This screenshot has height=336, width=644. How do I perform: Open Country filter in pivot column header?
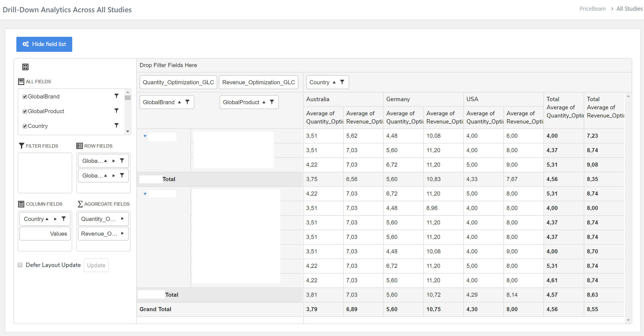[x=342, y=82]
